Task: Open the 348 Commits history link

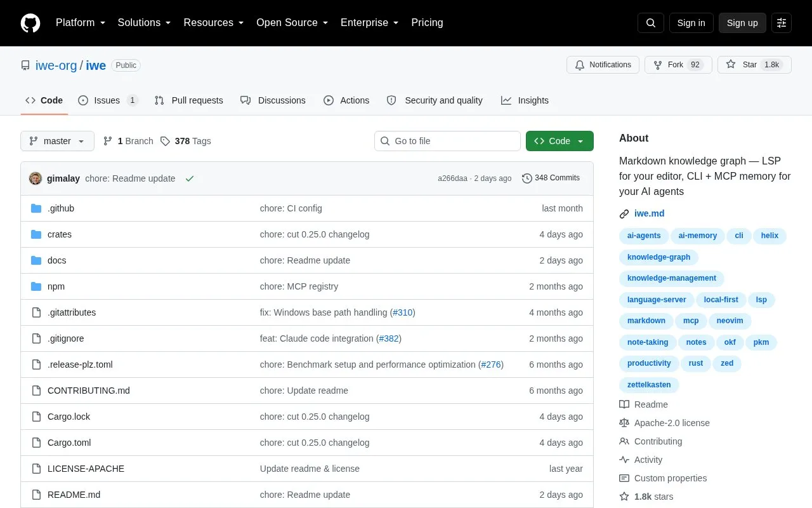Action: (x=551, y=178)
